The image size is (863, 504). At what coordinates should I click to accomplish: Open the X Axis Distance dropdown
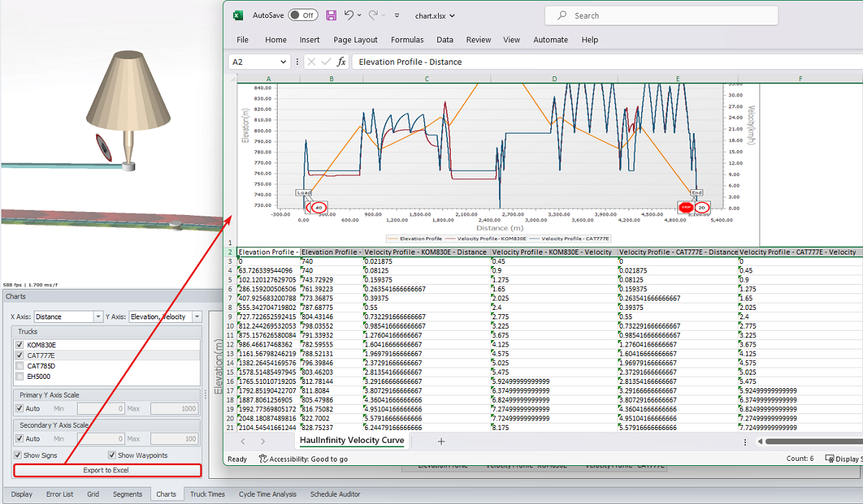click(x=99, y=317)
